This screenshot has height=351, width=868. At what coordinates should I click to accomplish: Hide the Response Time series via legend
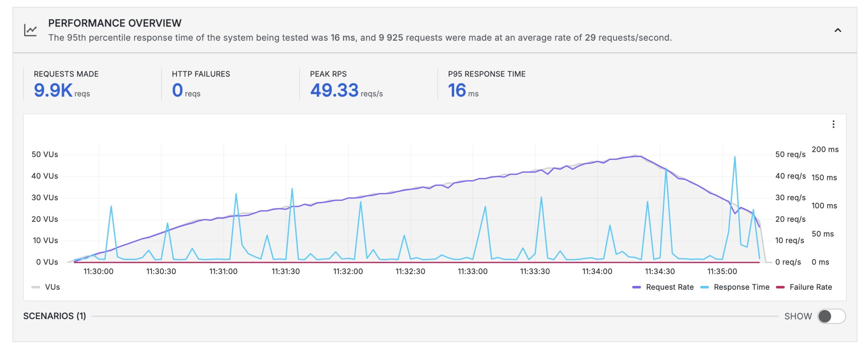click(741, 287)
